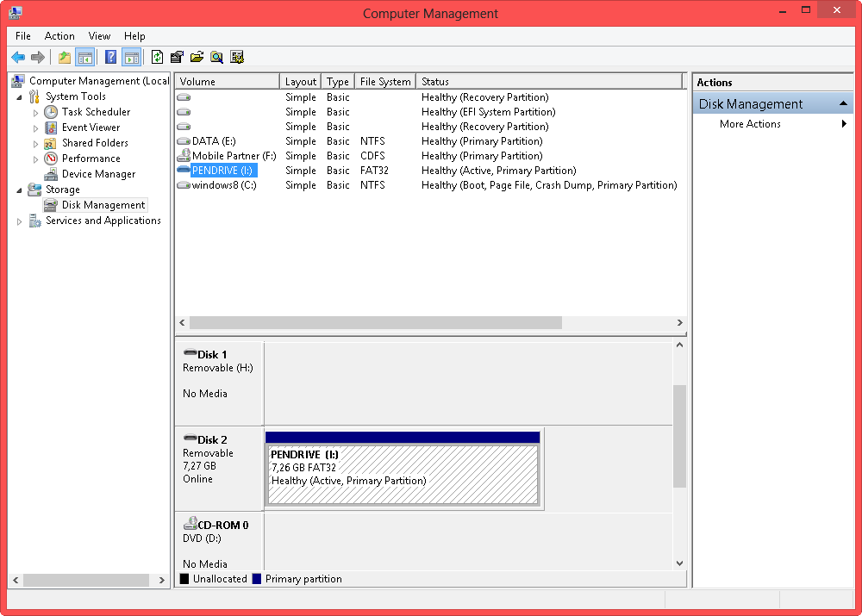Select the PENDRIVE (I:) volume row

pyautogui.click(x=428, y=171)
